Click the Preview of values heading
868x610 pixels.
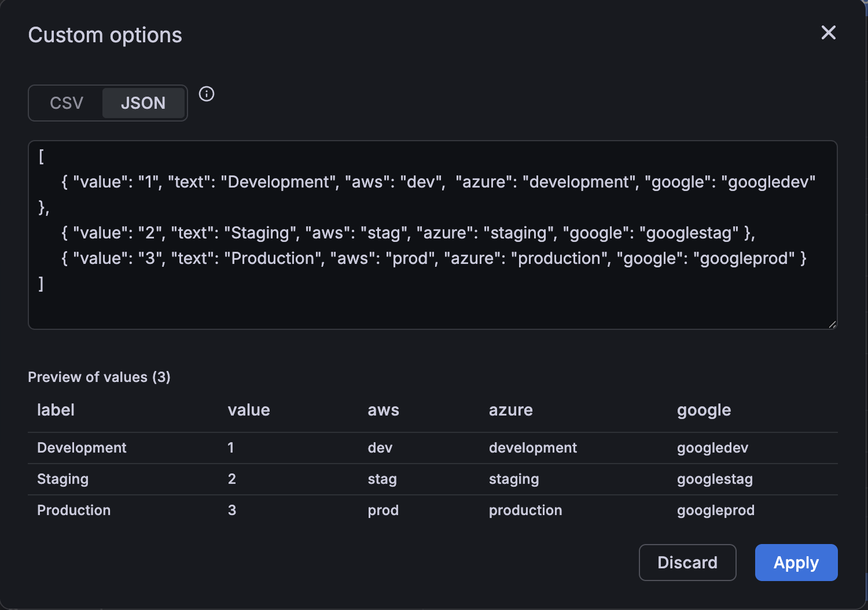(99, 377)
